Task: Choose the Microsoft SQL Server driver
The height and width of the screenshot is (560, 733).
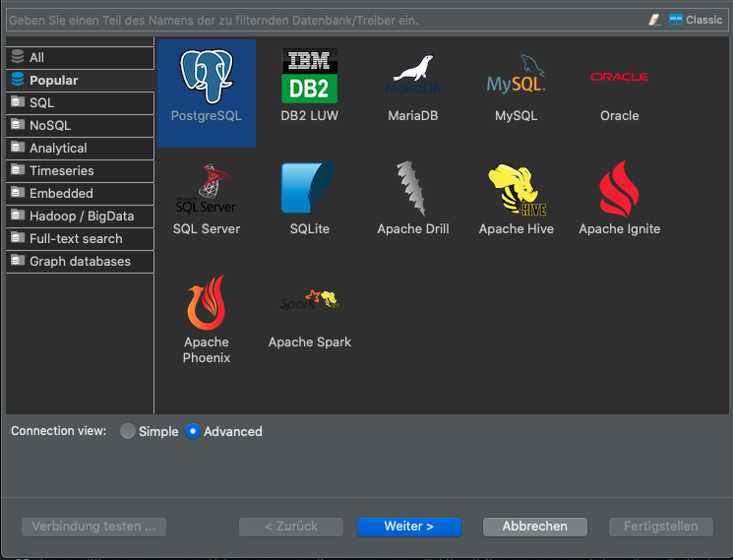Action: point(207,200)
